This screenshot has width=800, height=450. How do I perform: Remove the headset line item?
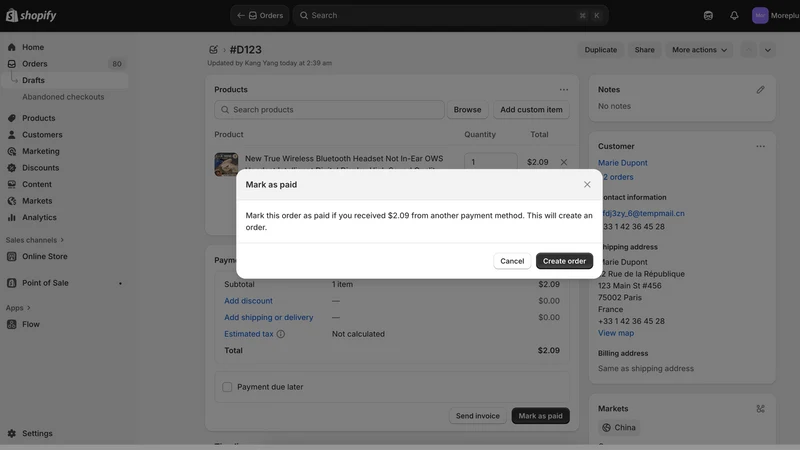(x=564, y=162)
